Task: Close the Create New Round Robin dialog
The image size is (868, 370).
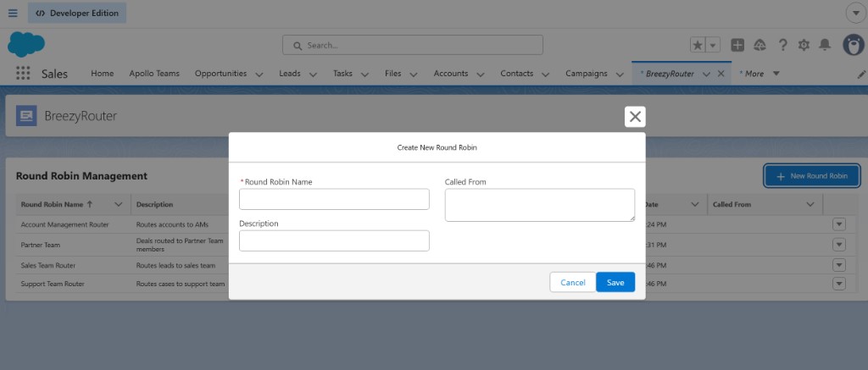Action: tap(635, 117)
